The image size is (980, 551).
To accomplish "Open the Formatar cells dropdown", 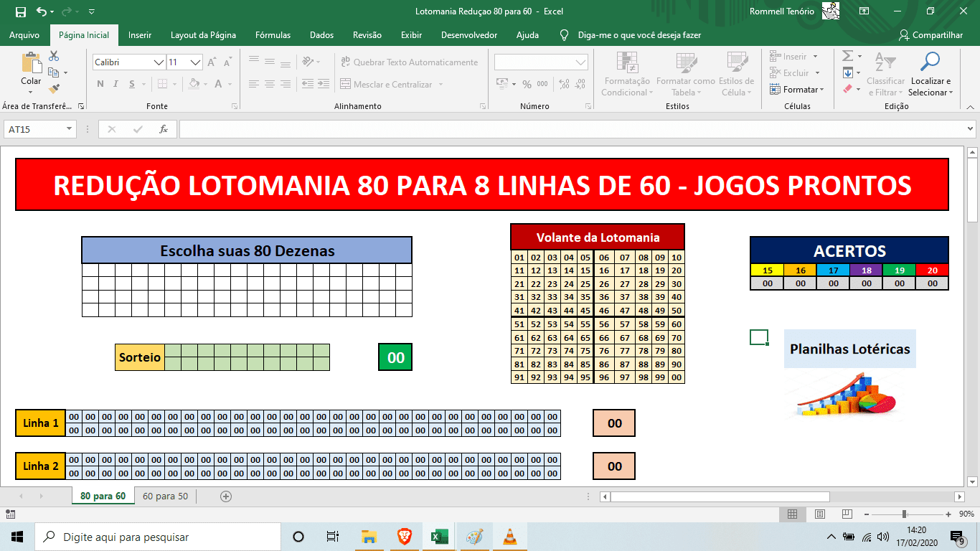I will [x=797, y=90].
